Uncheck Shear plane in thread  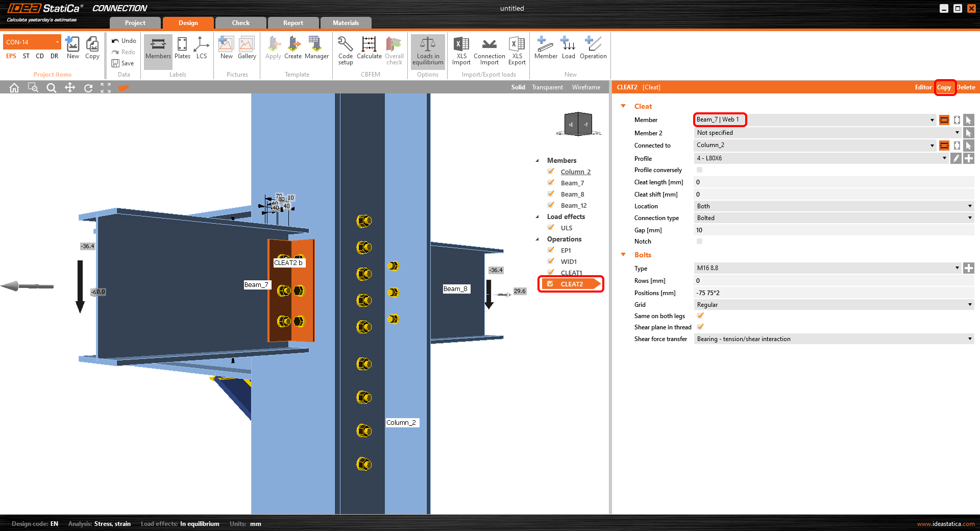[700, 327]
